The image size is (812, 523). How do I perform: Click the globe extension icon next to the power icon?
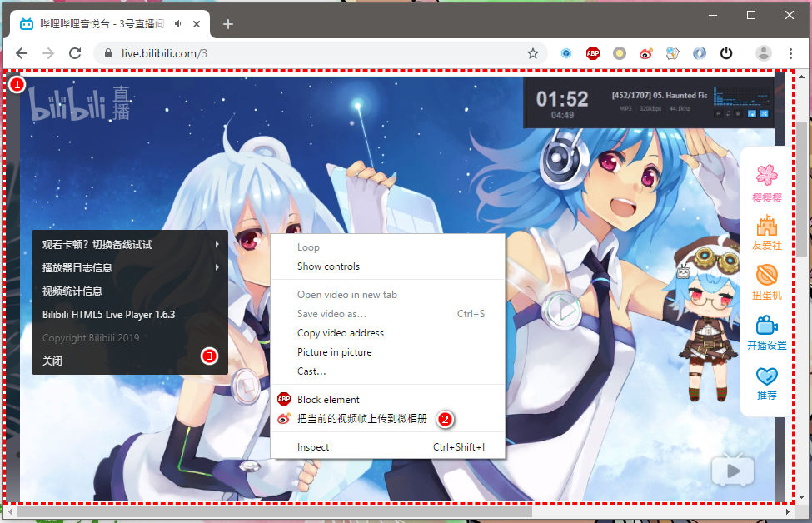coord(700,53)
